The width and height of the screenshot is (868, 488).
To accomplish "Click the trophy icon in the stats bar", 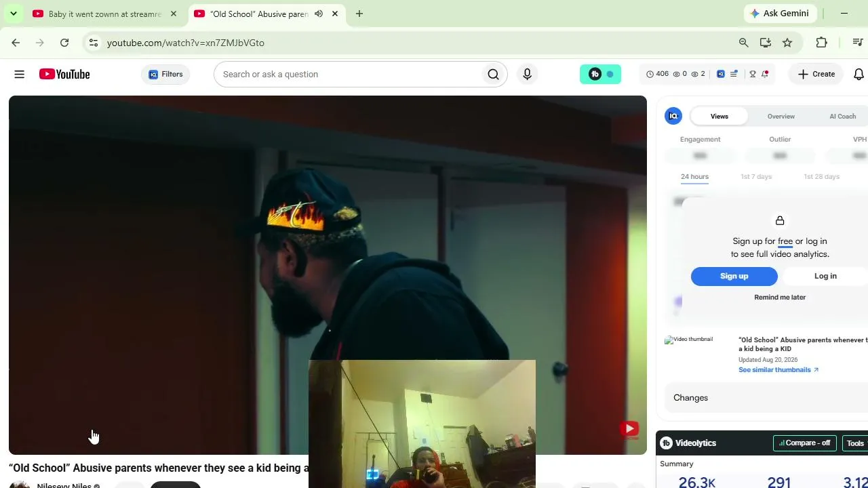I will [753, 74].
